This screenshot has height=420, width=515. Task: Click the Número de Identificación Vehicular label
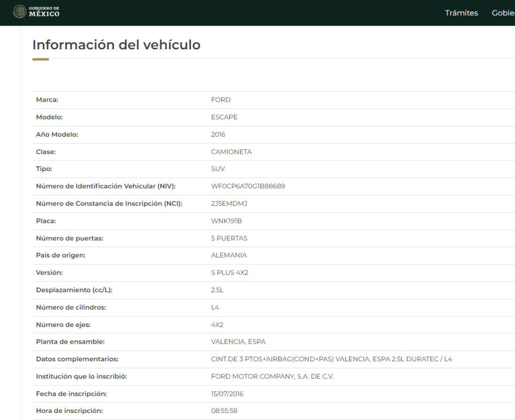[106, 186]
